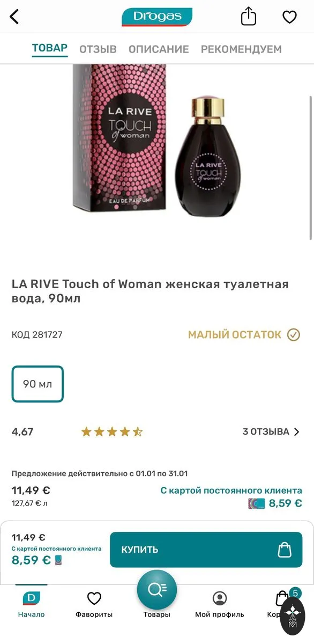Open the share icon
This screenshot has width=314, height=644.
(249, 17)
